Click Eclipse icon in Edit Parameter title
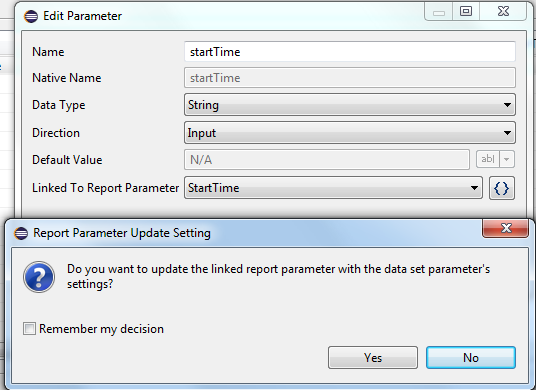This screenshot has width=536, height=390. coord(31,16)
